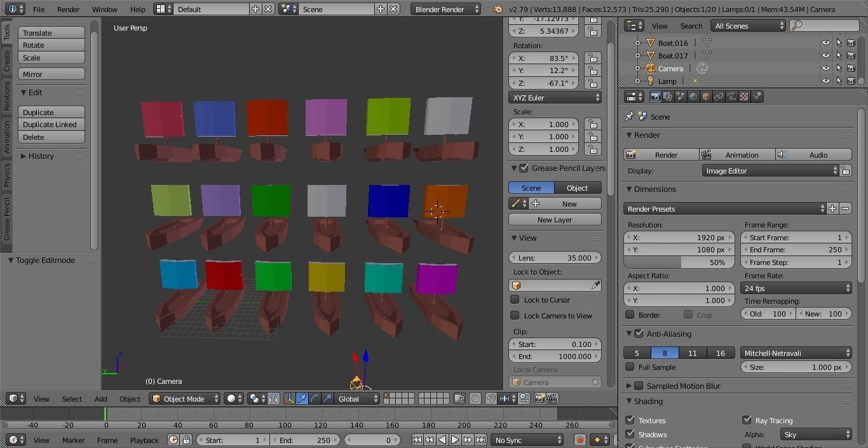Click the Mirror button
The image size is (868, 448).
coord(51,74)
